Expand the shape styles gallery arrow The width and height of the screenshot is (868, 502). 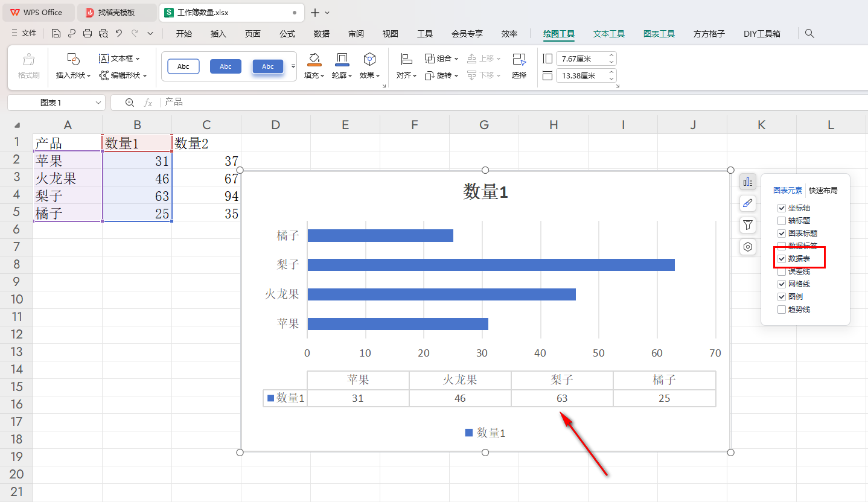click(293, 66)
